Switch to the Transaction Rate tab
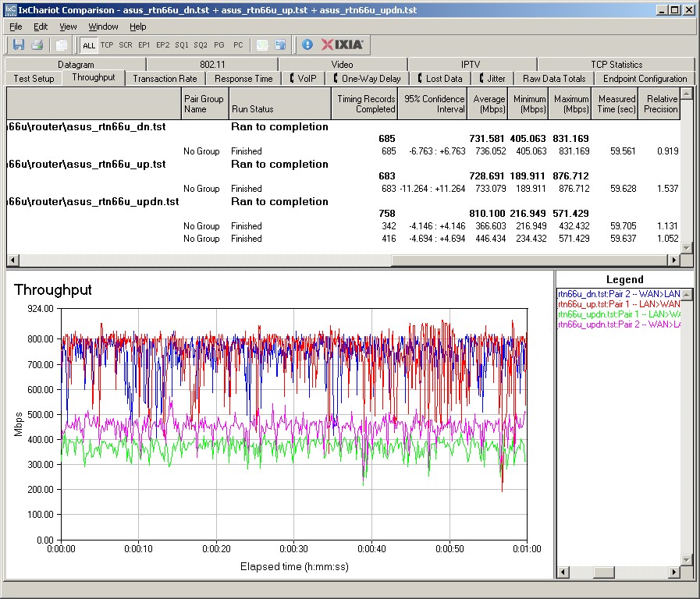Image resolution: width=700 pixels, height=599 pixels. coord(165,79)
